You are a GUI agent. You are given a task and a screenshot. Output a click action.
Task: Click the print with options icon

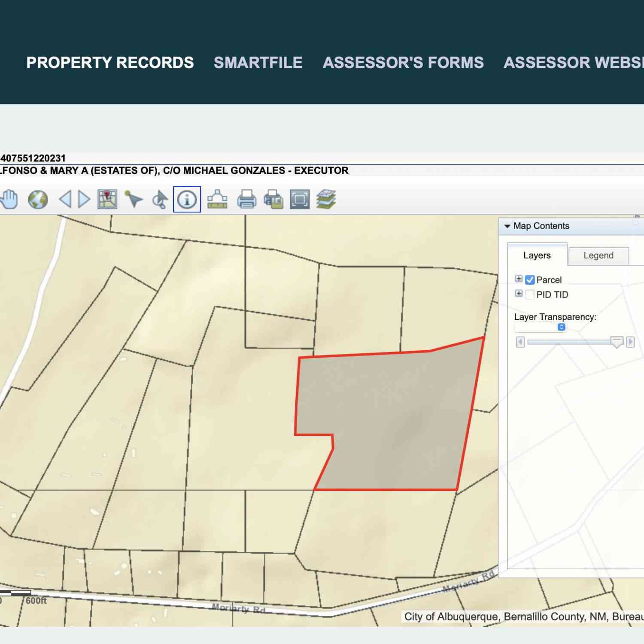(273, 200)
